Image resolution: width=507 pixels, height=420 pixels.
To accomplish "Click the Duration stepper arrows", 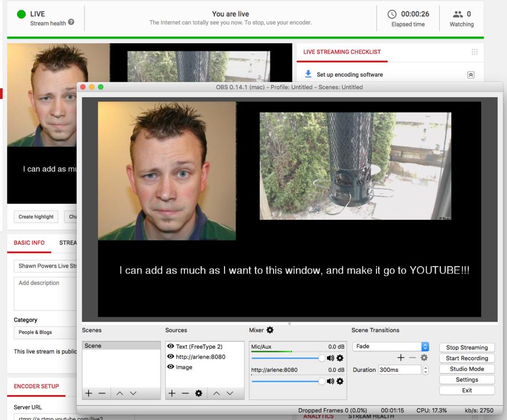I will (426, 370).
